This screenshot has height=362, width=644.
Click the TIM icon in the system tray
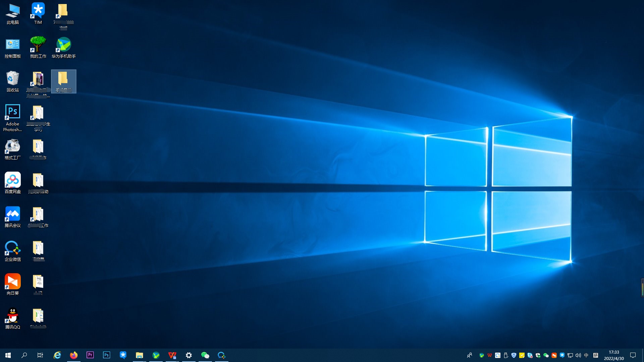point(562,355)
